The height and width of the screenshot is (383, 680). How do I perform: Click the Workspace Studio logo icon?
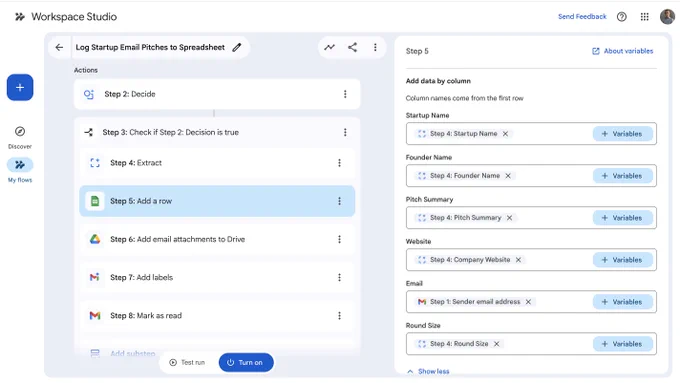[x=20, y=17]
